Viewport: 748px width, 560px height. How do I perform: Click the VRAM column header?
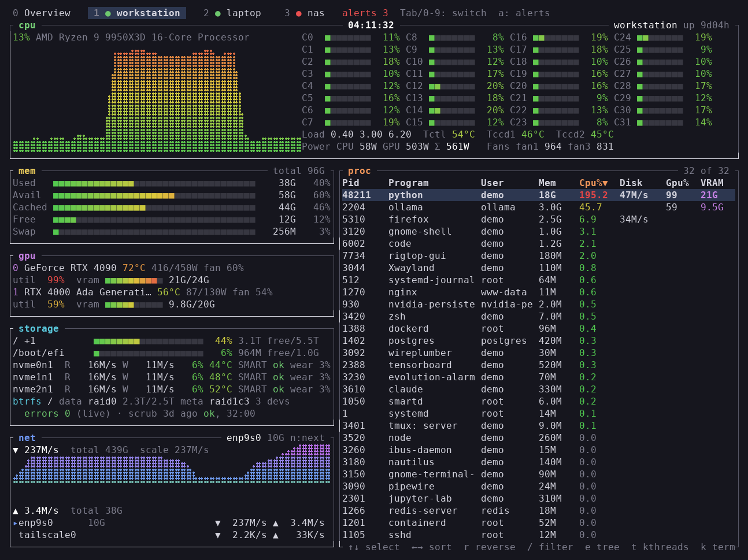click(x=712, y=183)
